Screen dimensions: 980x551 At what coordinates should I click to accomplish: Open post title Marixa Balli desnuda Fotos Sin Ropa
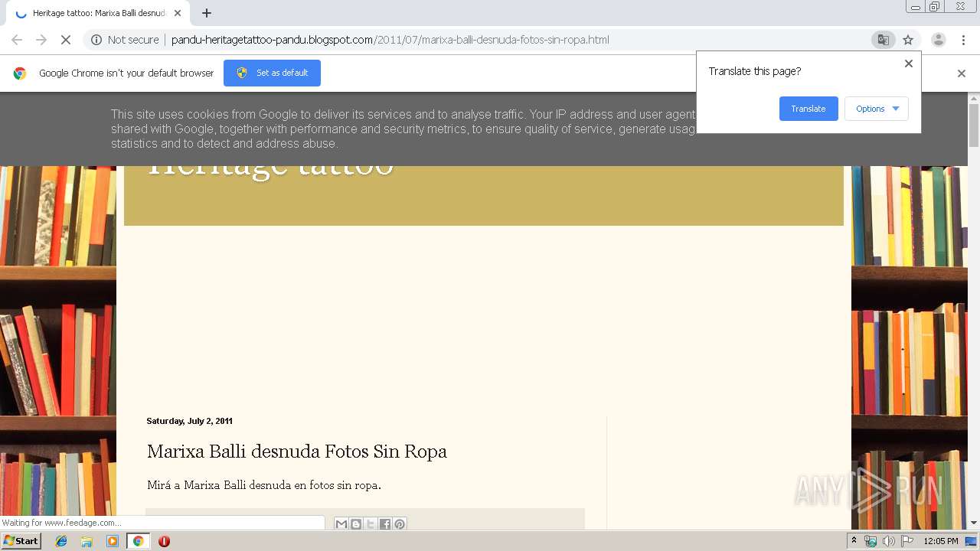(x=297, y=452)
